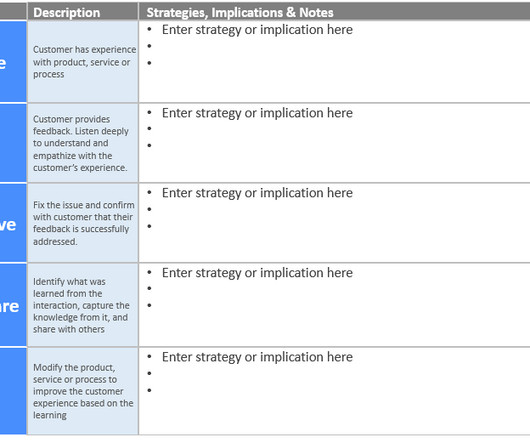Screen dimensions: 530x443
Task: Select the 'Identify what was learned' description cell
Action: [83, 305]
